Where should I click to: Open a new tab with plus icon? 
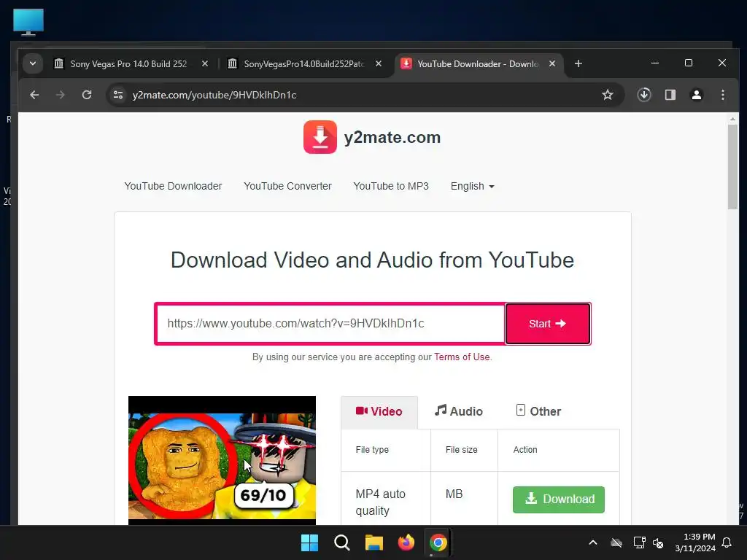click(578, 63)
